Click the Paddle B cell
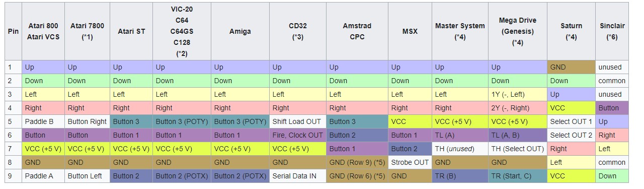The width and height of the screenshot is (644, 189). tap(43, 121)
